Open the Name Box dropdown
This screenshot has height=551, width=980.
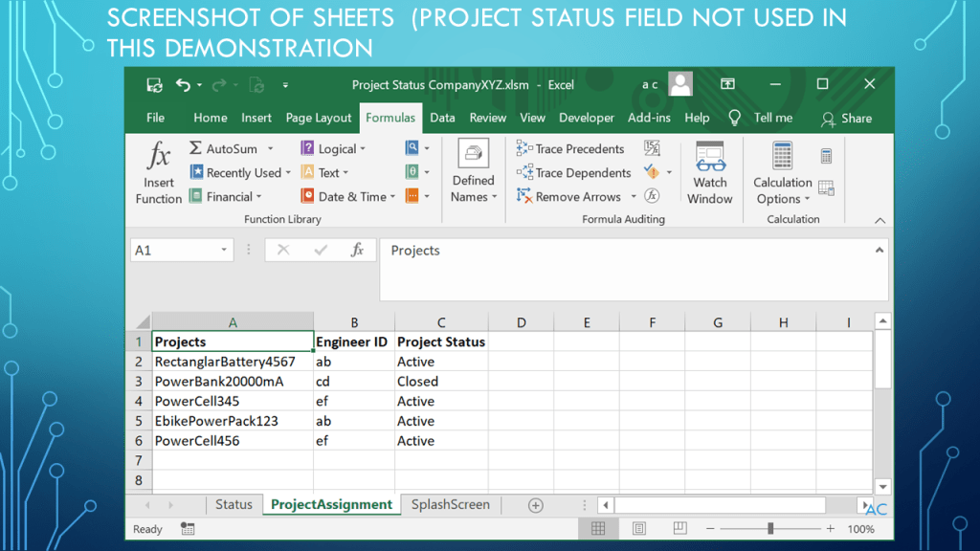(x=225, y=251)
